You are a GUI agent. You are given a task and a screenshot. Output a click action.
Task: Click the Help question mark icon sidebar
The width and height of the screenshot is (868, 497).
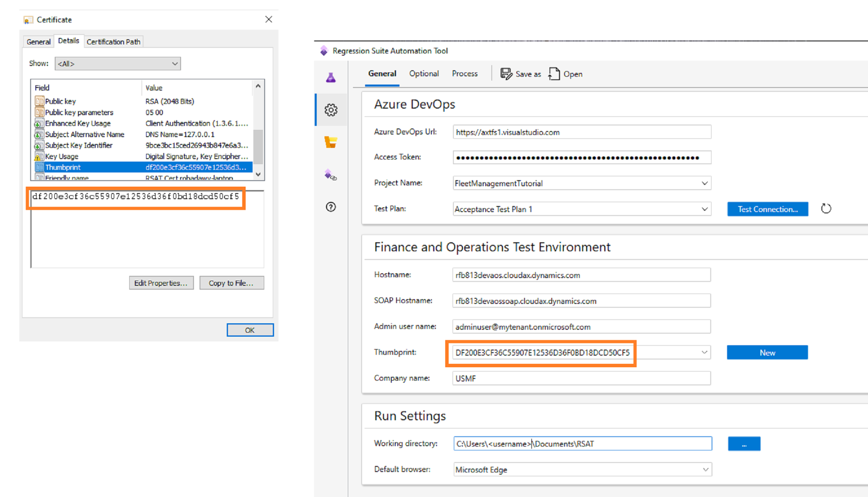coord(331,207)
